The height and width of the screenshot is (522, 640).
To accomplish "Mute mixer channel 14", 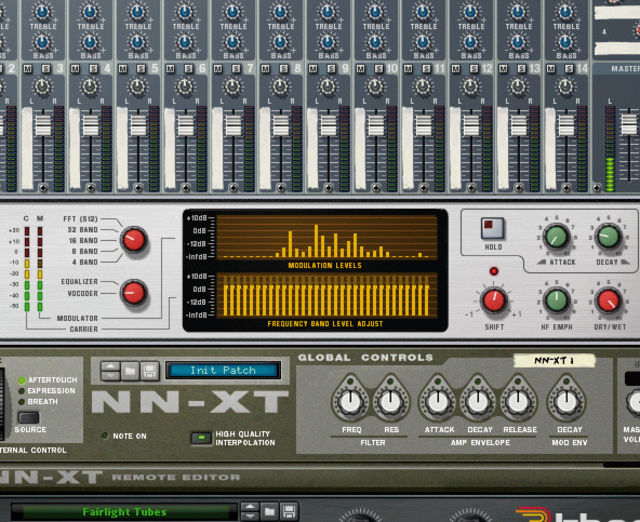I will pos(551,69).
